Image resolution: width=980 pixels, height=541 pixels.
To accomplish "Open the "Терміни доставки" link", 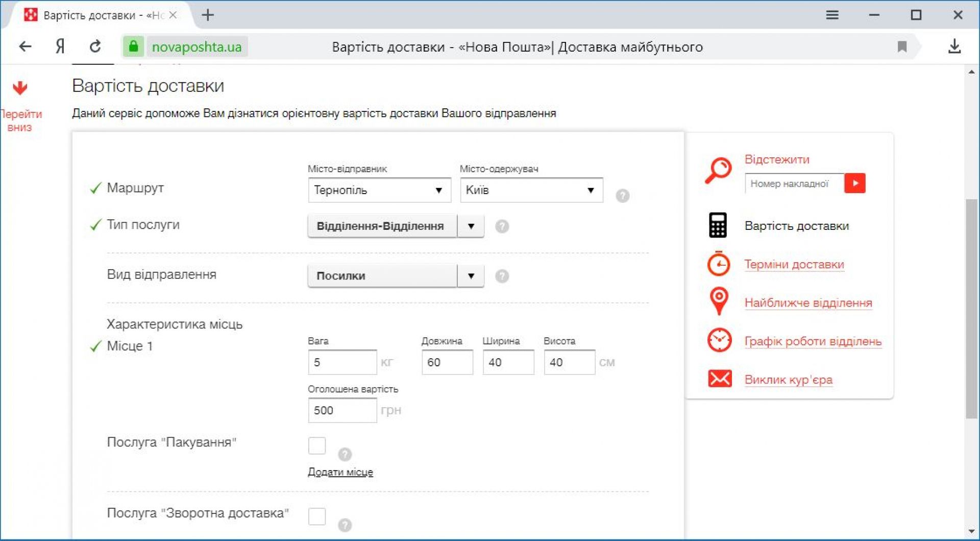I will click(794, 265).
